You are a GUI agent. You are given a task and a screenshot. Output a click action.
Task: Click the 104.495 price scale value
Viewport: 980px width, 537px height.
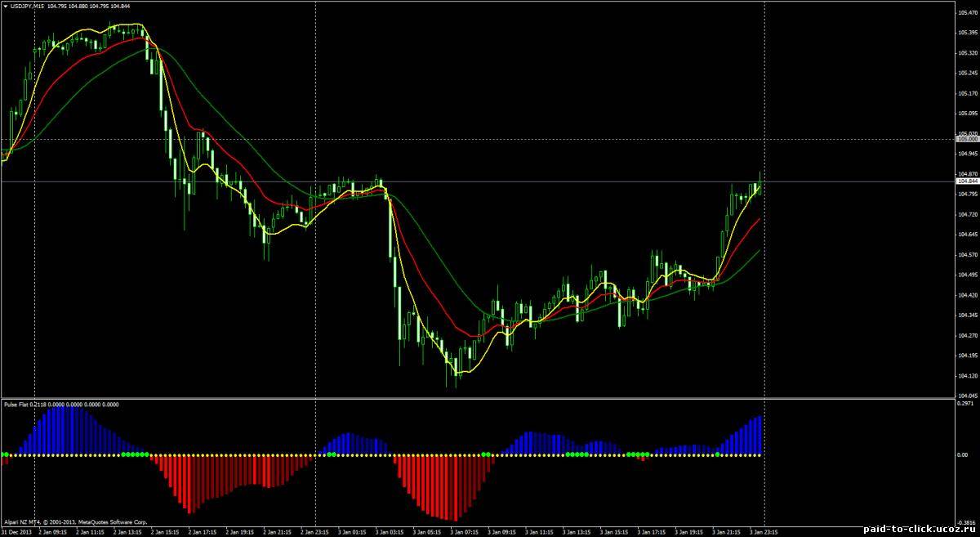[967, 275]
